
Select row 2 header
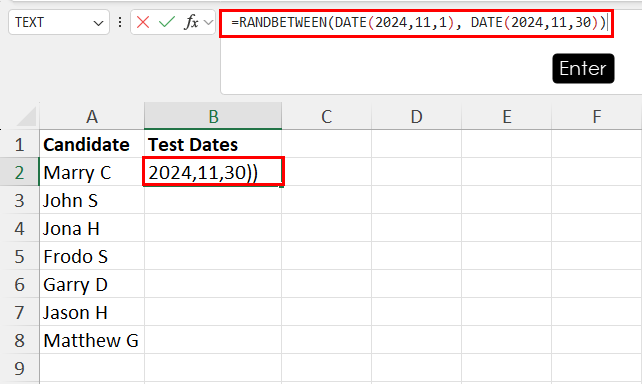20,172
